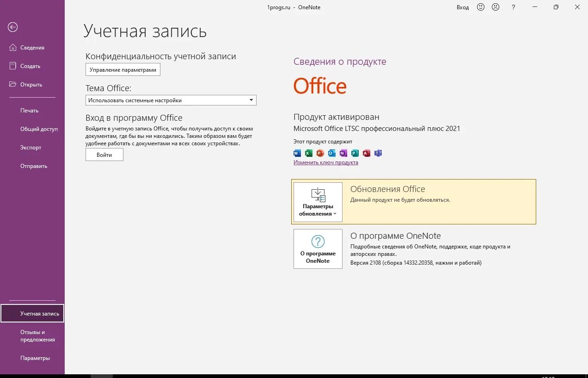Open the Изменить ключ продукта link
This screenshot has width=588, height=378.
click(325, 162)
